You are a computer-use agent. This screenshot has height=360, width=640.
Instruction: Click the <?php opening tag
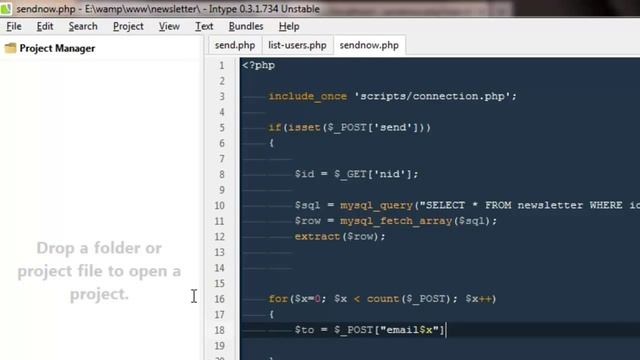click(258, 65)
